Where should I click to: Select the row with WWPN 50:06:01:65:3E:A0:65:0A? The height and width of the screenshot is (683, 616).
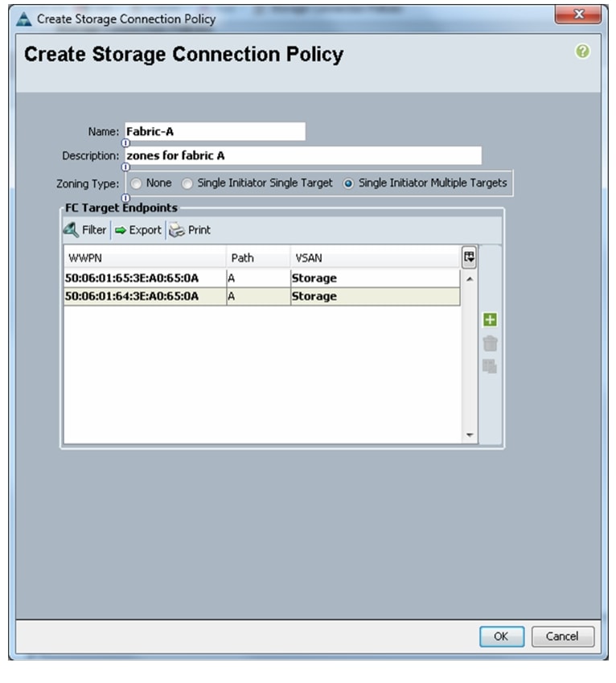[x=145, y=278]
